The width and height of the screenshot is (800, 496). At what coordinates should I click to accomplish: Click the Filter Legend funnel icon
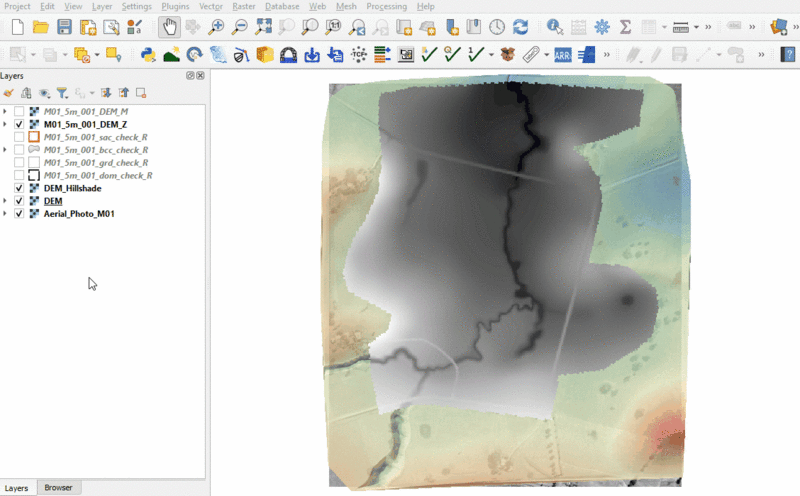click(x=62, y=92)
